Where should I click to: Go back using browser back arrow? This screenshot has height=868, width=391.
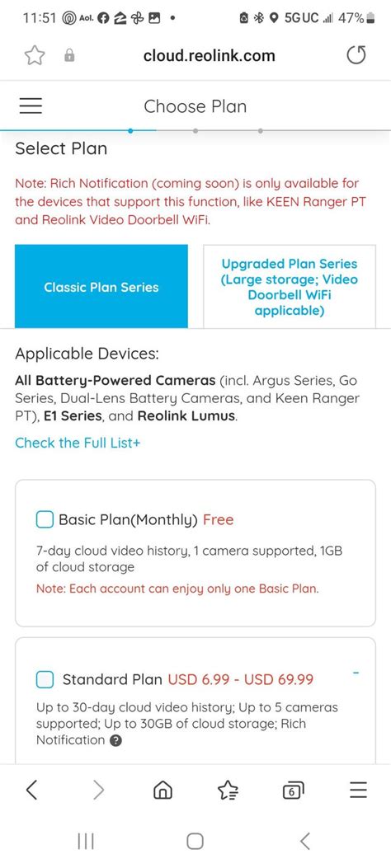[31, 790]
